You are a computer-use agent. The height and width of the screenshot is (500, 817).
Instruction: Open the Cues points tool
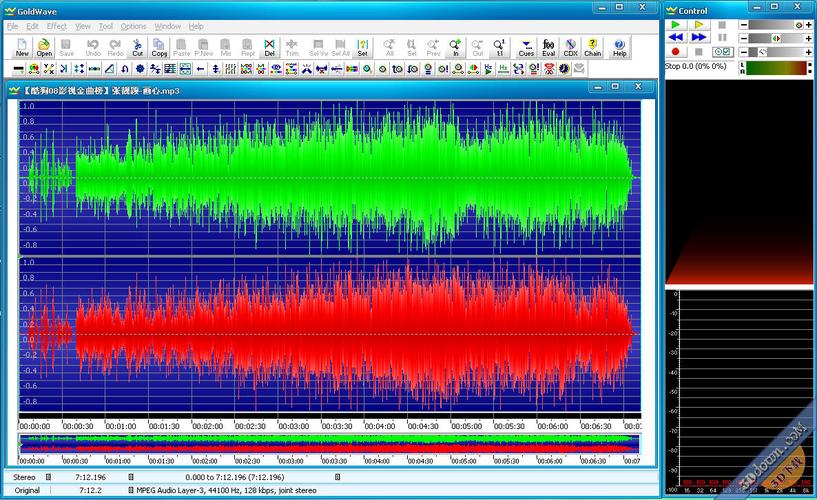pos(526,47)
